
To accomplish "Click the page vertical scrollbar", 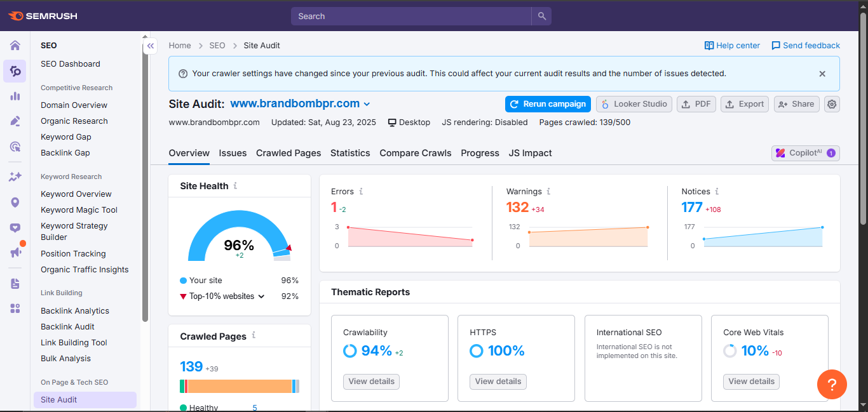I will [863, 117].
